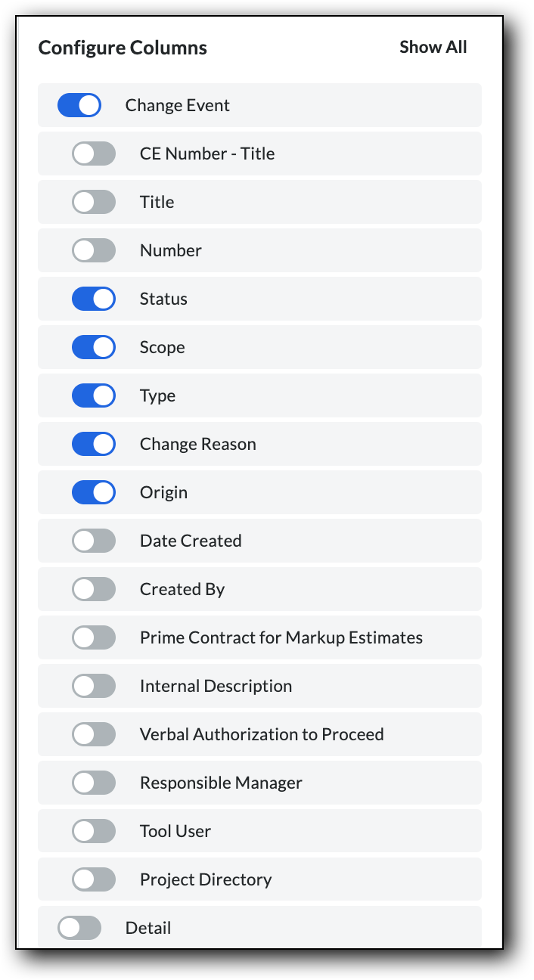
Task: Turn off the Scope column
Action: [x=93, y=347]
